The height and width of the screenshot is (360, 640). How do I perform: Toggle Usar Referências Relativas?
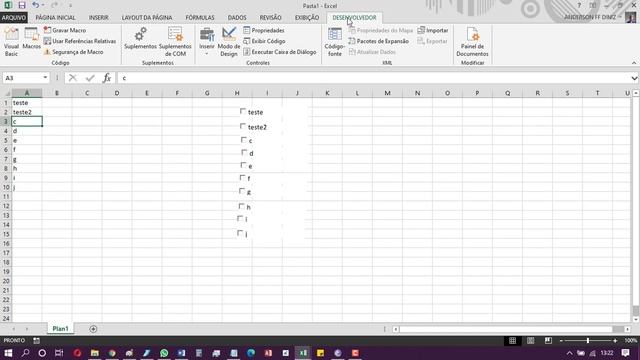tap(80, 41)
